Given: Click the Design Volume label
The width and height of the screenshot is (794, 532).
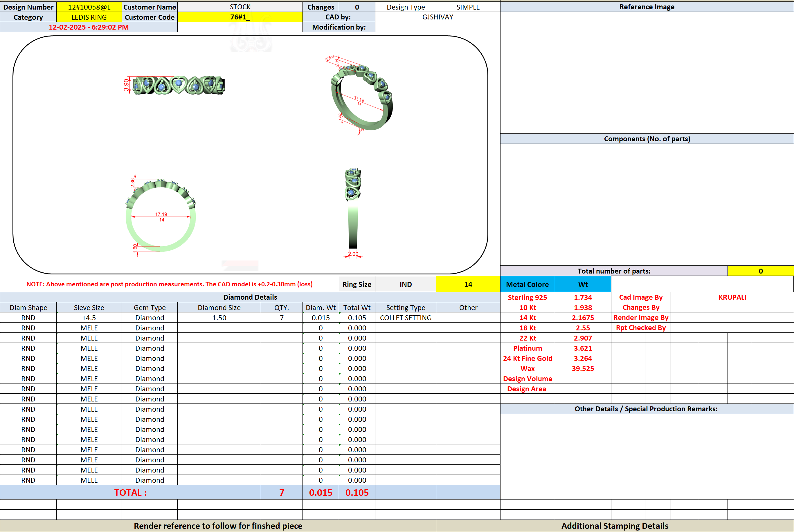Looking at the screenshot, I should pyautogui.click(x=527, y=379).
